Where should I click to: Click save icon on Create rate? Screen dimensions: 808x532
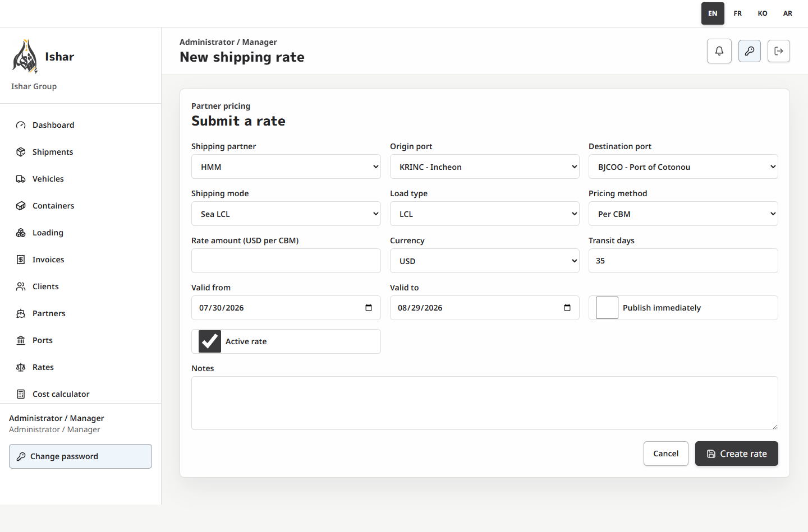[711, 454]
